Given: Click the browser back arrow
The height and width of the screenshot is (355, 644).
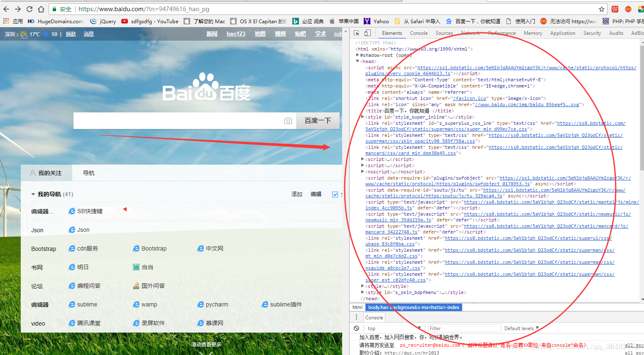Looking at the screenshot, I should (x=6, y=9).
